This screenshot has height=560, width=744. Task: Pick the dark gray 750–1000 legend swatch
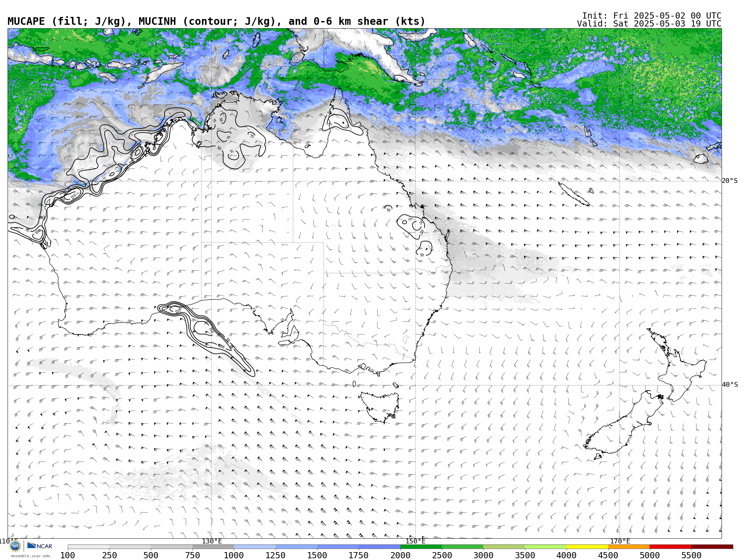click(213, 547)
